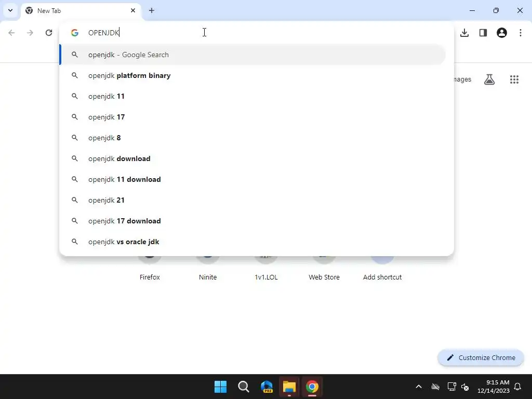Open the Windows Start menu

point(220,387)
